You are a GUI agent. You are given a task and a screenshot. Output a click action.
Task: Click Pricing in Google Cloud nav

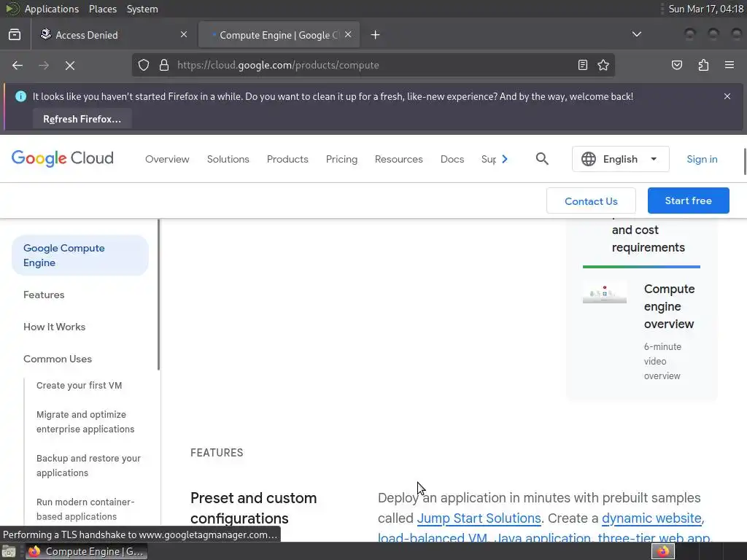click(341, 159)
